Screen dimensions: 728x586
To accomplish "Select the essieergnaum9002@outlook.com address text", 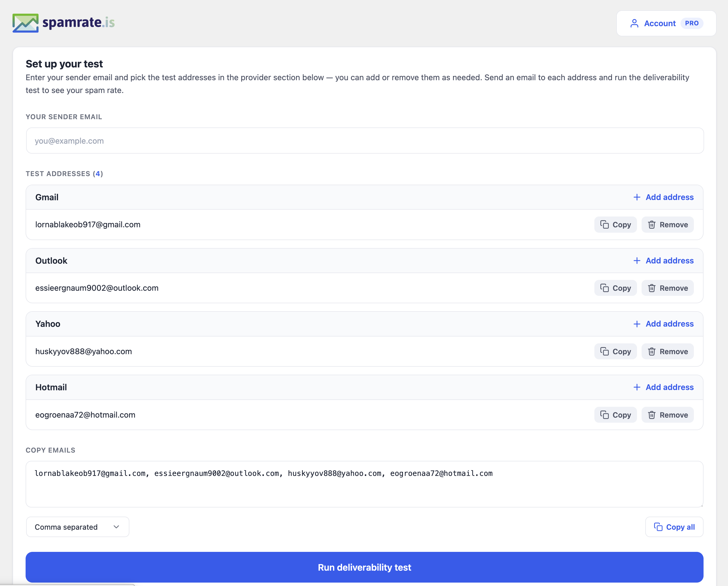I will coord(97,288).
